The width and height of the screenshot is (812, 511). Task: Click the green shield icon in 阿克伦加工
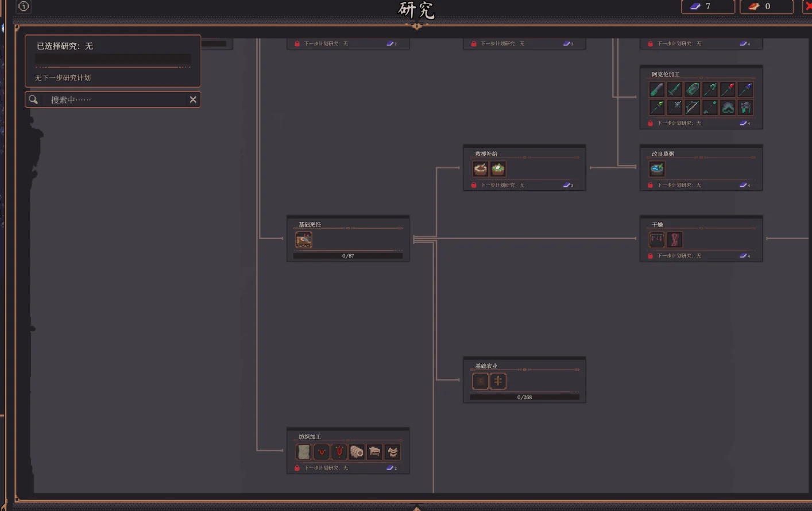click(x=692, y=89)
